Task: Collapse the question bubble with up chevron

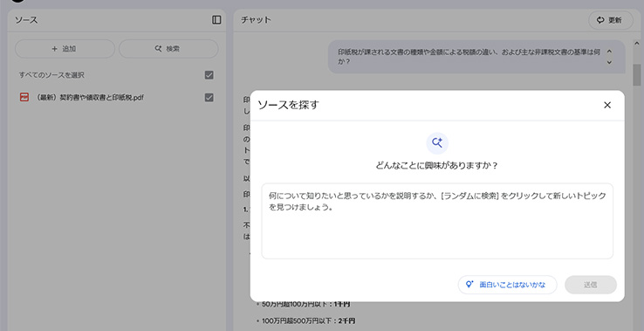Action: (x=609, y=52)
